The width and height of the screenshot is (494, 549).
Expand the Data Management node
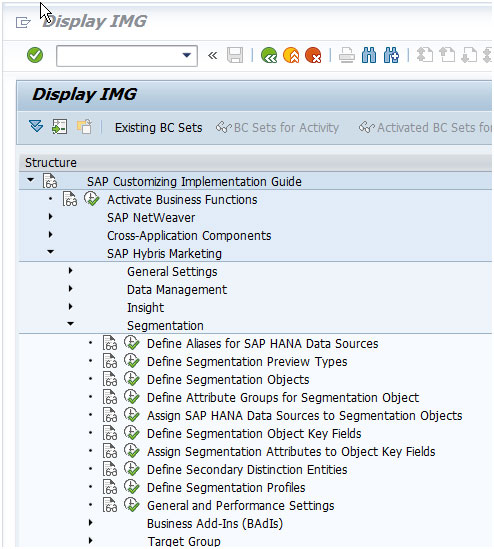coord(71,289)
